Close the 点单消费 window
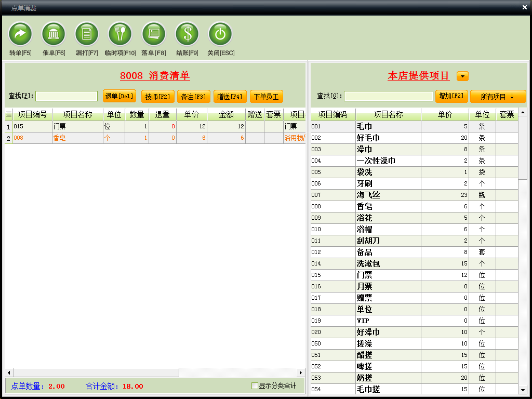Viewport: 532px width, 399px height. tap(525, 7)
